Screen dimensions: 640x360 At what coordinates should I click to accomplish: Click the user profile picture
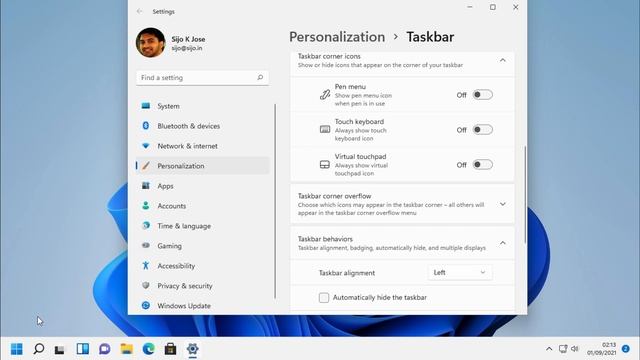151,42
